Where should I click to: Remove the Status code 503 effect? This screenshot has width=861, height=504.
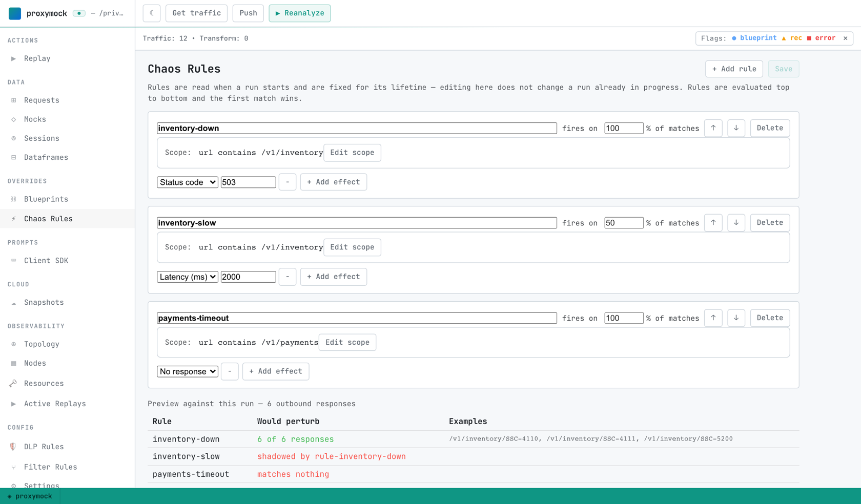pyautogui.click(x=288, y=182)
